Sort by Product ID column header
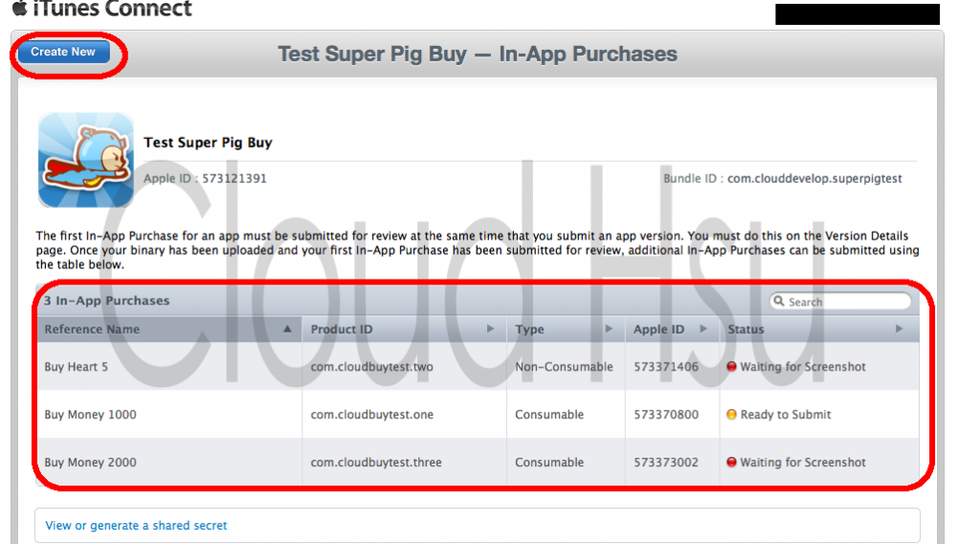The width and height of the screenshot is (980, 544). tap(405, 329)
